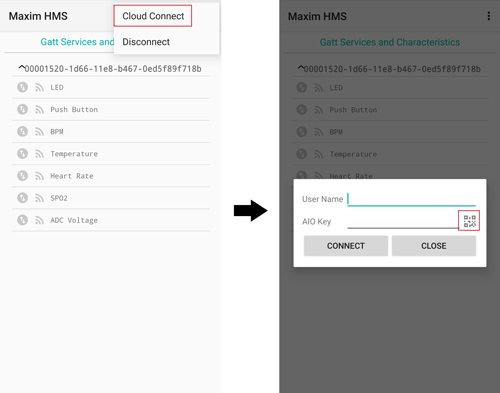Click the CONNECT button in the dialog

coord(346,246)
